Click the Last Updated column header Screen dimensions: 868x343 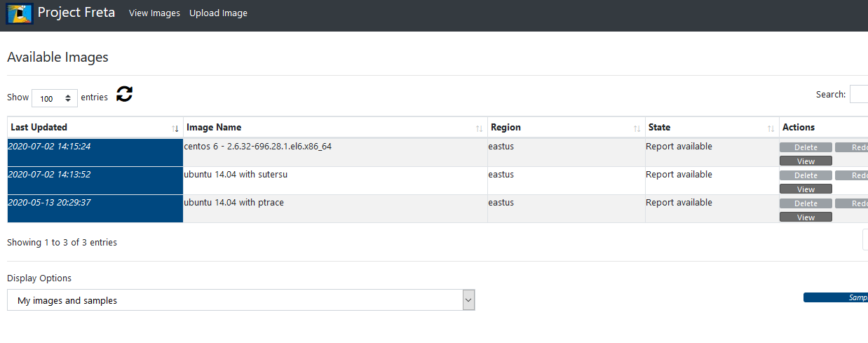coord(95,128)
